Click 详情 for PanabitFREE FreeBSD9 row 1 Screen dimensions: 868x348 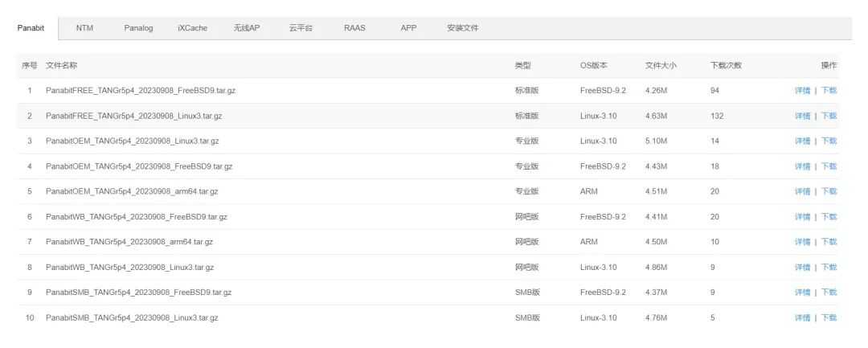(803, 91)
